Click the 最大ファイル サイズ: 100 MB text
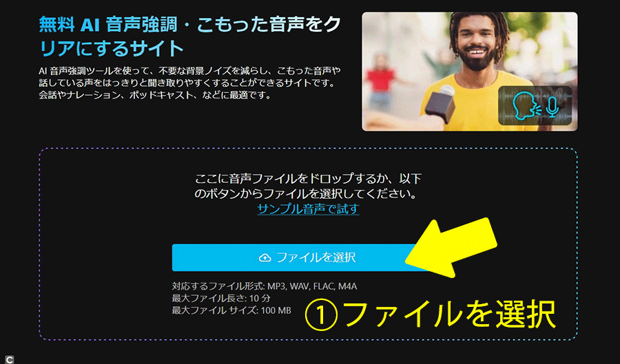The height and width of the screenshot is (364, 620). point(231,310)
